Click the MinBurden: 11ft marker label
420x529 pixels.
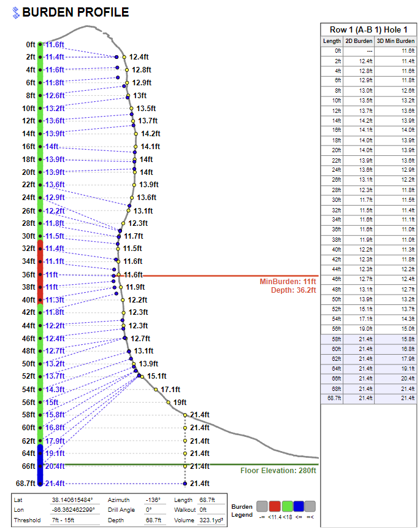click(x=288, y=281)
